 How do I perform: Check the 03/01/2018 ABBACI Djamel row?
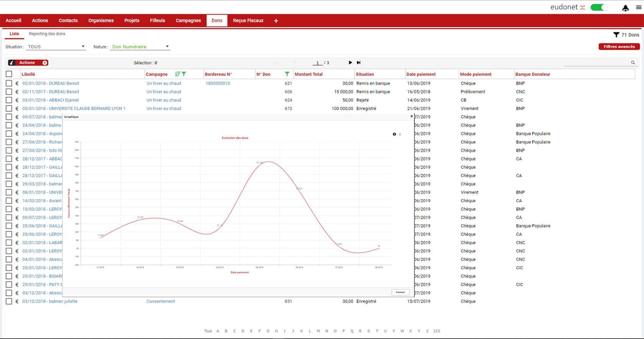coord(9,100)
